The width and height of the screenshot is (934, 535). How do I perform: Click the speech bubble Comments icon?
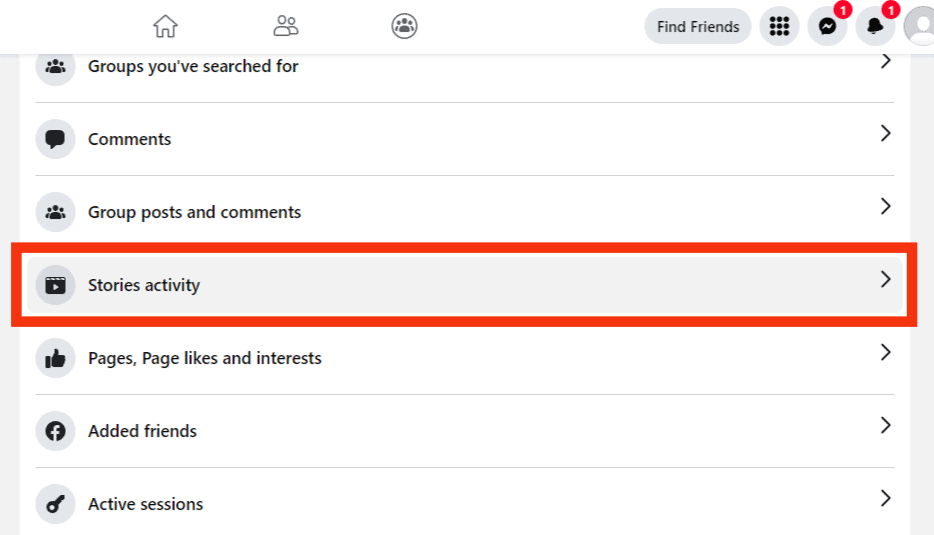pyautogui.click(x=55, y=139)
